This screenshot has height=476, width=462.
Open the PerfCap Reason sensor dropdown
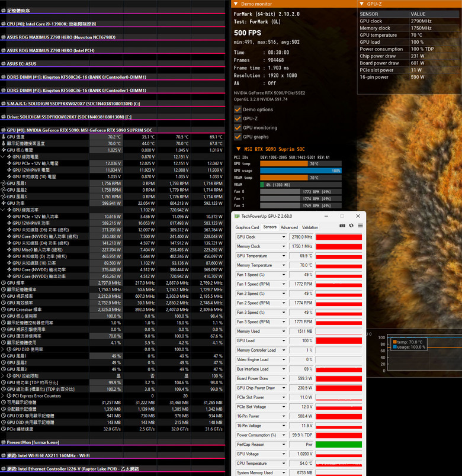pyautogui.click(x=284, y=445)
